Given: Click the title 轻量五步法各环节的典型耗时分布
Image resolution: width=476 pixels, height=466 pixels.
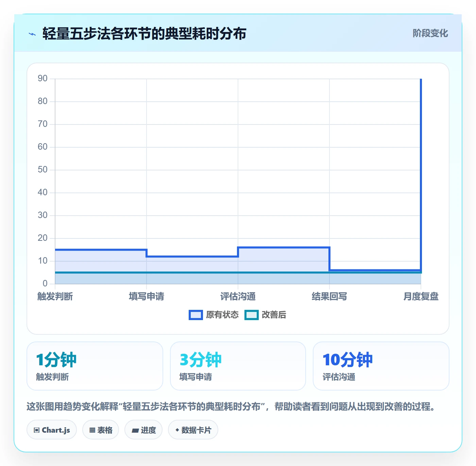Looking at the screenshot, I should [144, 34].
